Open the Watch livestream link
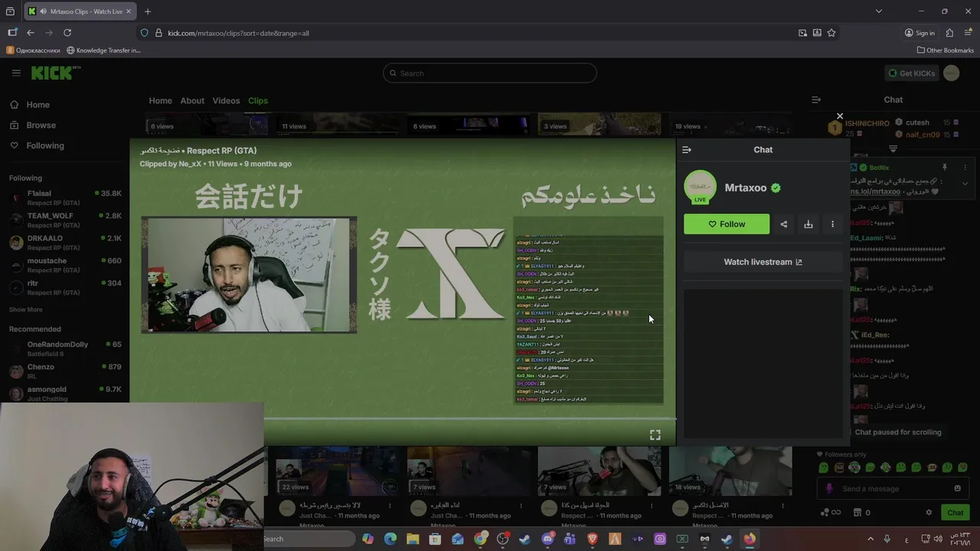 [763, 262]
